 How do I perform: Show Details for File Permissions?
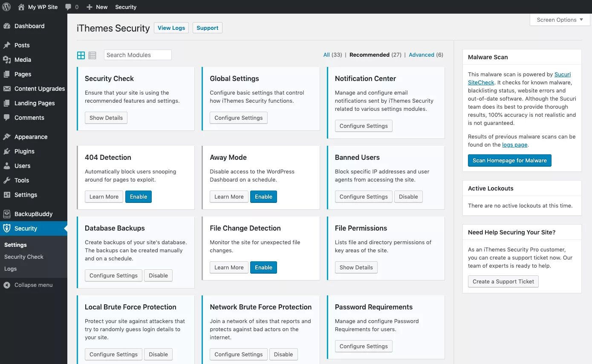click(356, 267)
